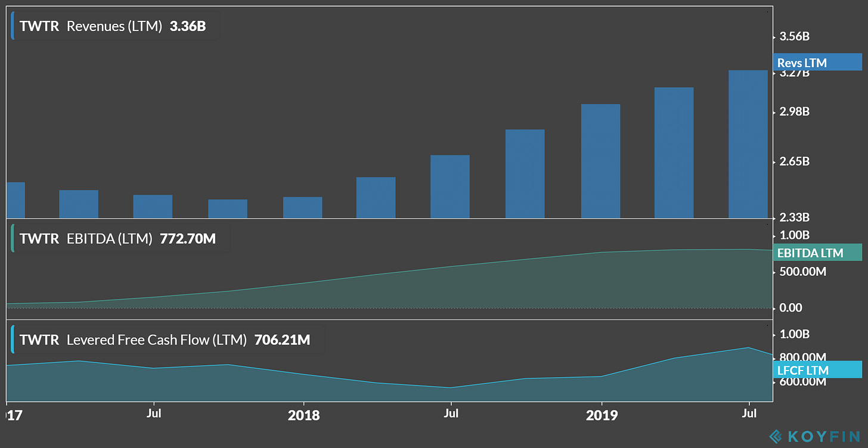Click the EBITDA LTM axis tag
The height and width of the screenshot is (448, 868).
(x=817, y=253)
